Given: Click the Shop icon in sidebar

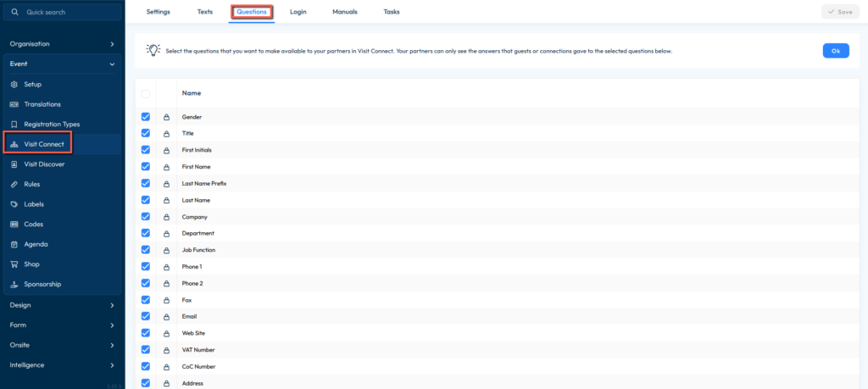Looking at the screenshot, I should click(x=14, y=264).
